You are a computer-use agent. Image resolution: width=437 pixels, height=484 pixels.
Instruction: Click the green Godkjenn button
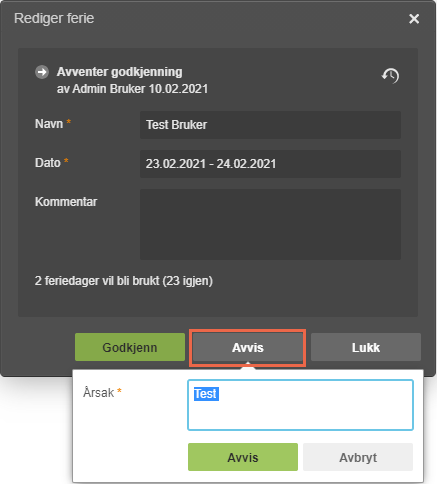pos(130,347)
